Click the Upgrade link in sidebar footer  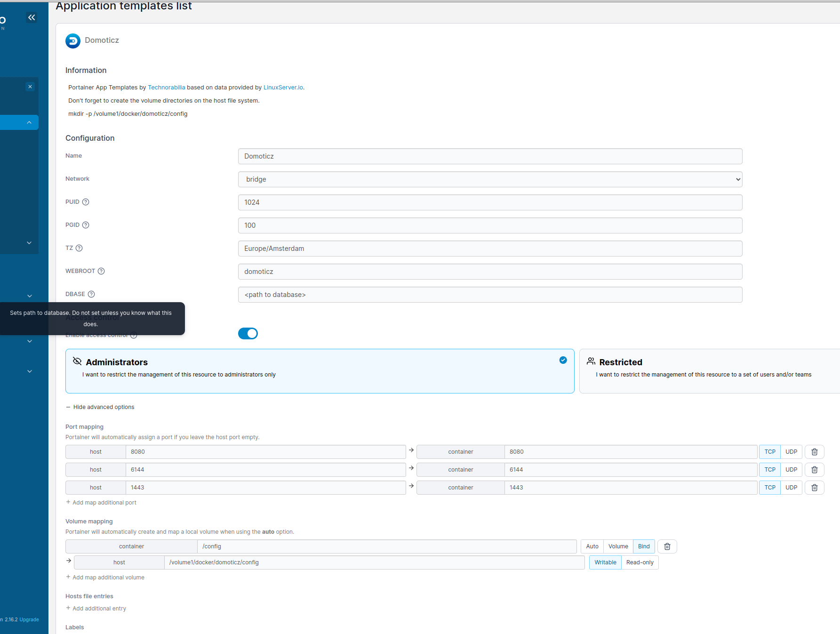click(x=29, y=619)
